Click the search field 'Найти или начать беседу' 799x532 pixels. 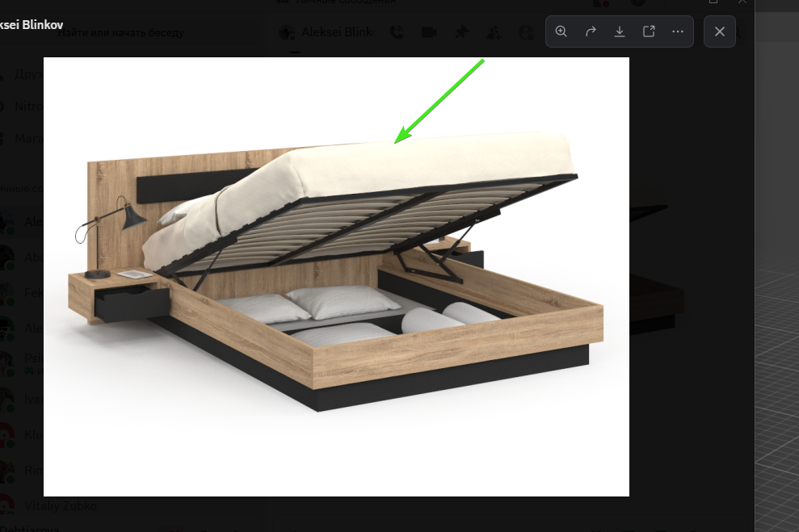click(x=130, y=33)
